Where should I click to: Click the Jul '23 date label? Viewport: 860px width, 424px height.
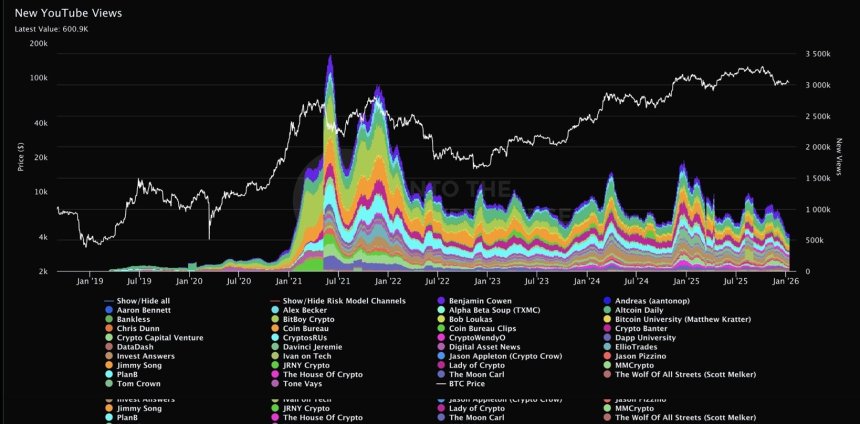[x=536, y=281]
